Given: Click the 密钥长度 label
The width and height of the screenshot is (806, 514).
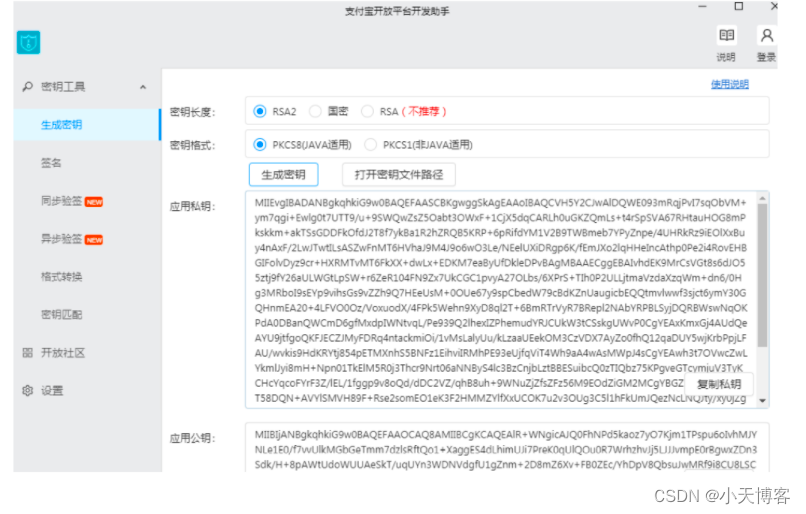Looking at the screenshot, I should click(x=193, y=112).
